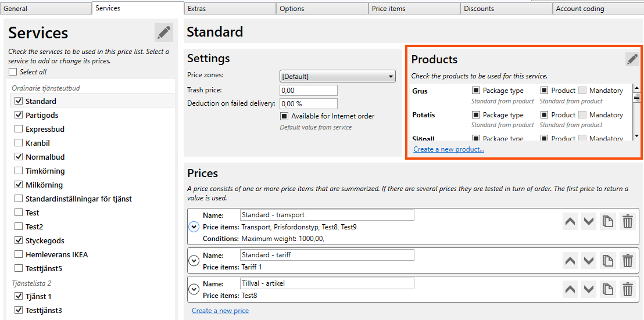Move 'Standard - transport' price down
644x320 pixels.
tap(589, 221)
